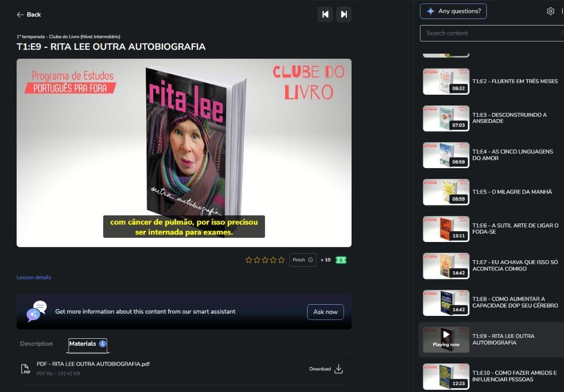The width and height of the screenshot is (564, 392).
Task: Mark lesson complete with Finish button
Action: coord(303,260)
